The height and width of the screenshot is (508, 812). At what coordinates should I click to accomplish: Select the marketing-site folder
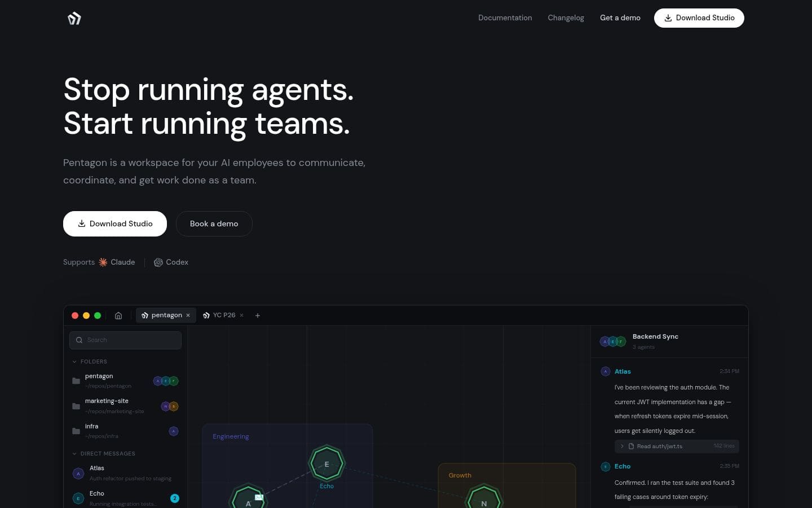pos(125,406)
